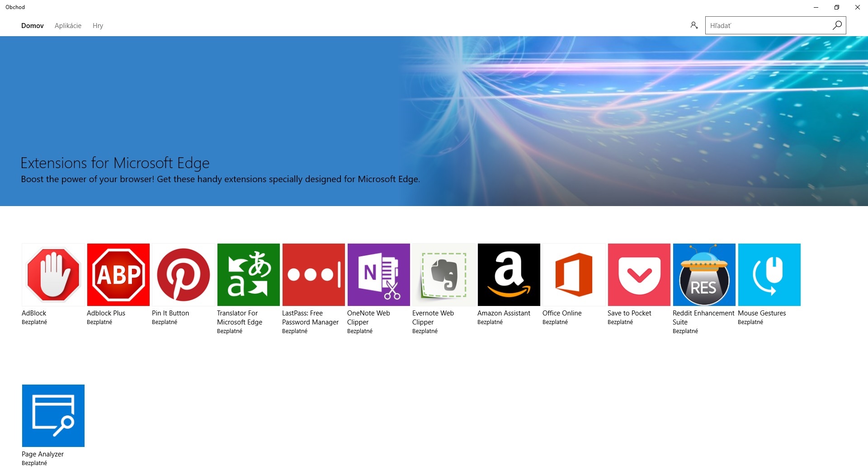Image resolution: width=868 pixels, height=470 pixels.
Task: Open the Save to Pocket icon
Action: click(639, 275)
